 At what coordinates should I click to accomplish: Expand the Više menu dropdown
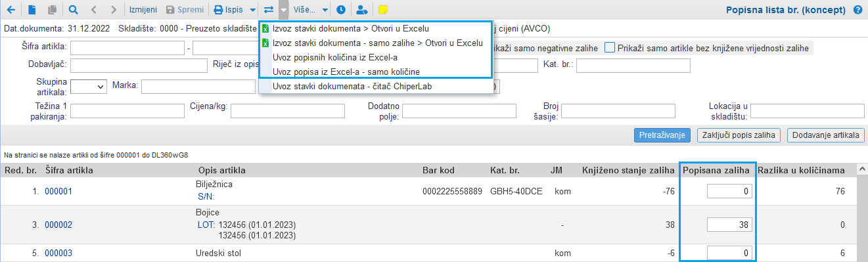[325, 11]
